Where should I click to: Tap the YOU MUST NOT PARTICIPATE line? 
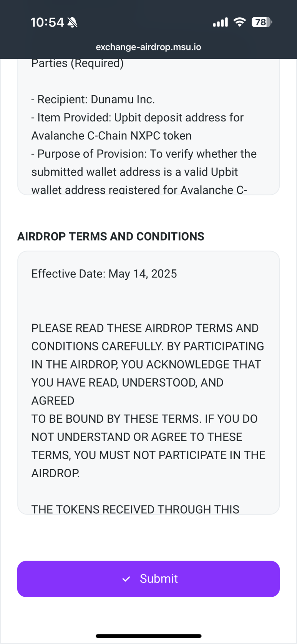point(148,455)
